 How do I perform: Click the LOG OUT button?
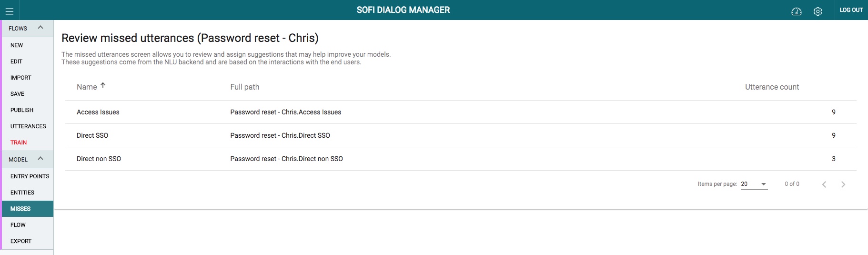(x=851, y=10)
